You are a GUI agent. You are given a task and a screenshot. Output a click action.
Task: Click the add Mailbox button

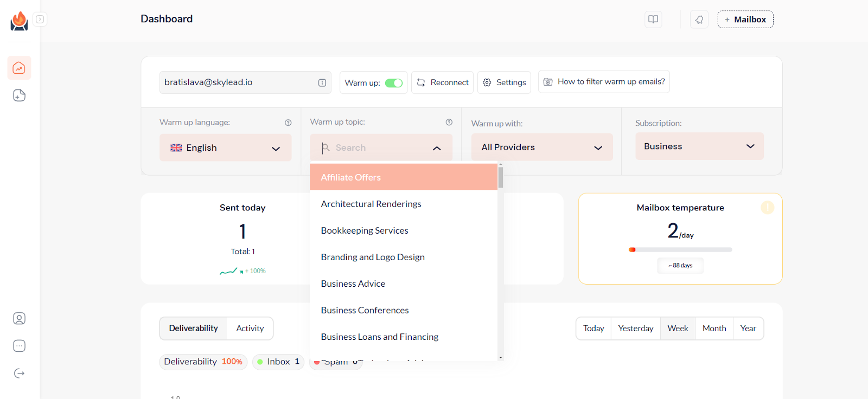coord(745,20)
